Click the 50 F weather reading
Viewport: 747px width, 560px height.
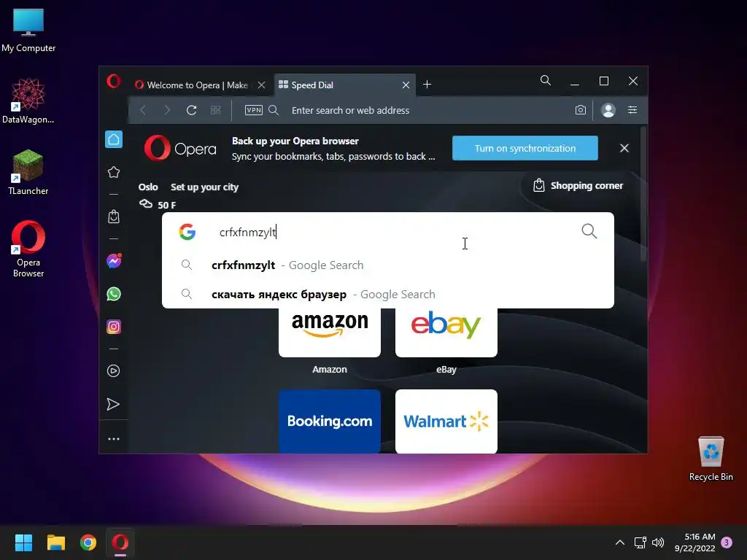tap(167, 205)
